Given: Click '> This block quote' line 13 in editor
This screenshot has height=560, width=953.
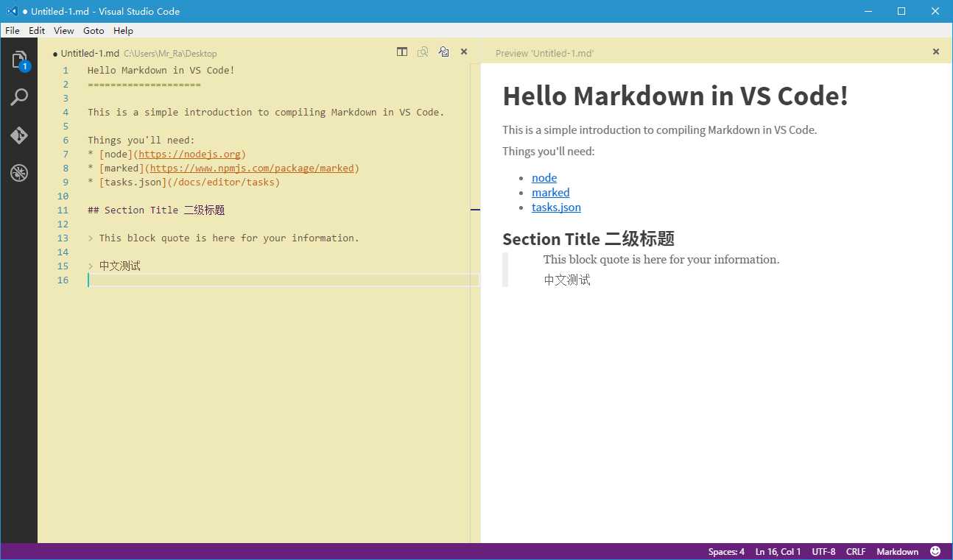Looking at the screenshot, I should 223,238.
